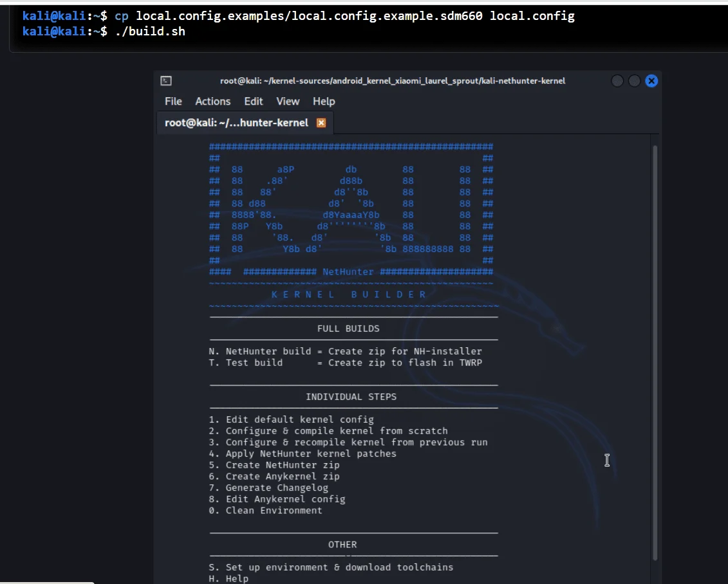Click the INDIVIDUAL STEPS heading
Image resolution: width=728 pixels, height=584 pixels.
(x=351, y=397)
